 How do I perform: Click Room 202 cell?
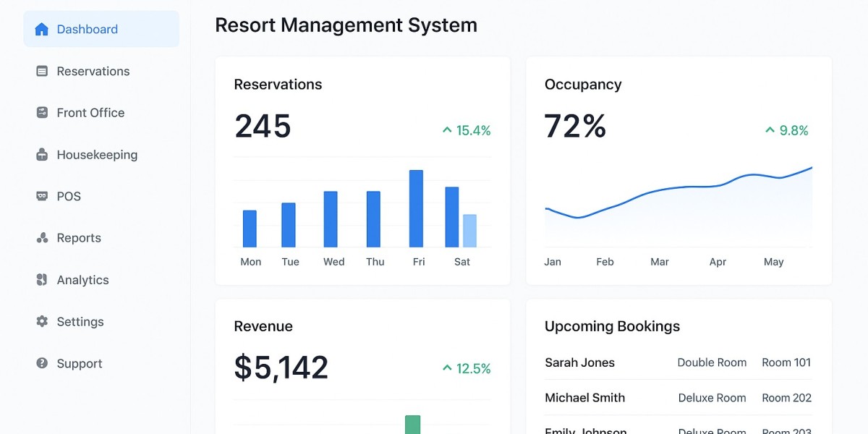coord(786,398)
